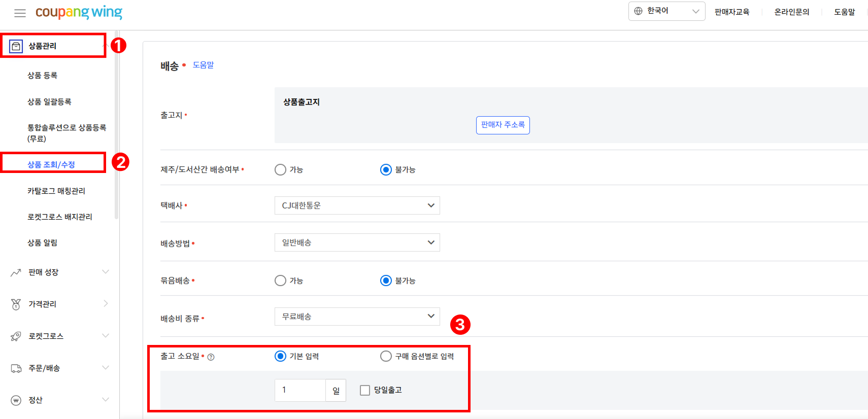Select 가능 for 제주/도서산간 배송여부
The width and height of the screenshot is (868, 419).
(x=280, y=169)
